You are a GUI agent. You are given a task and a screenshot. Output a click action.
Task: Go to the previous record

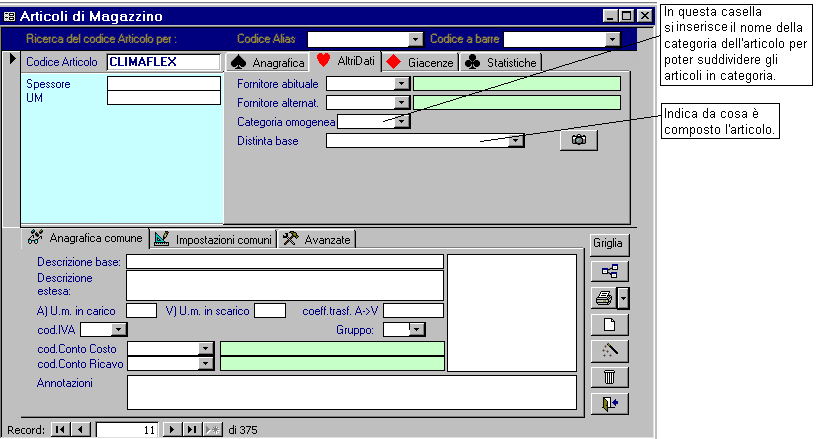click(80, 430)
